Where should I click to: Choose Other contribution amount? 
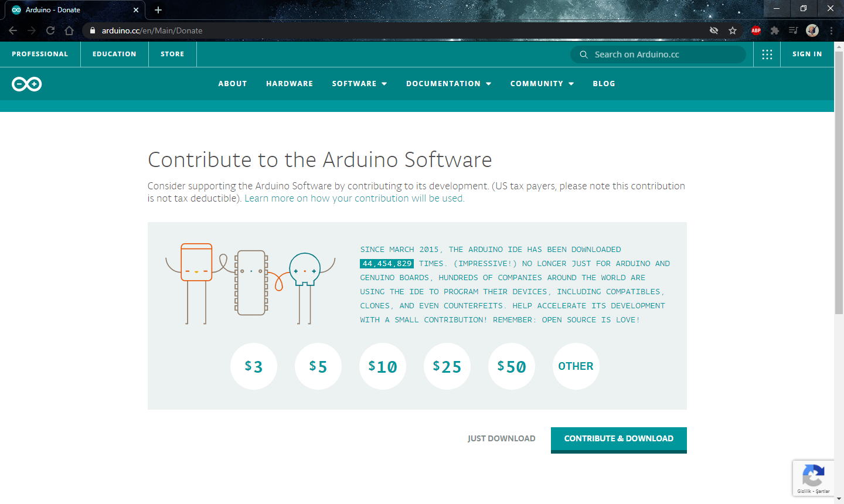(x=576, y=366)
